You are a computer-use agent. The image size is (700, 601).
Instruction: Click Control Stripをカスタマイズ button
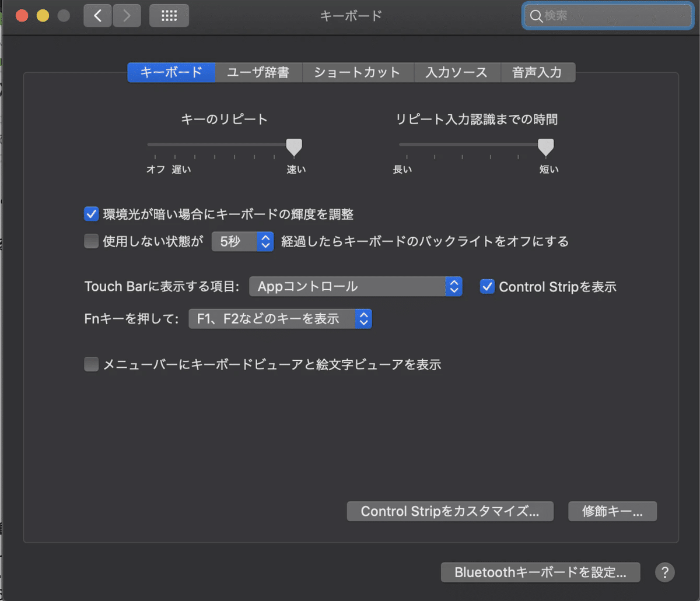tap(450, 511)
